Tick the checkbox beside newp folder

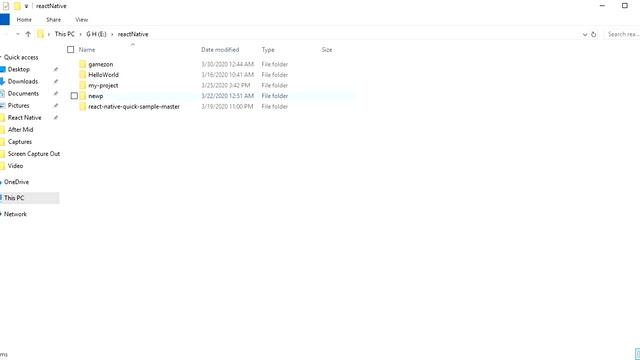[74, 96]
